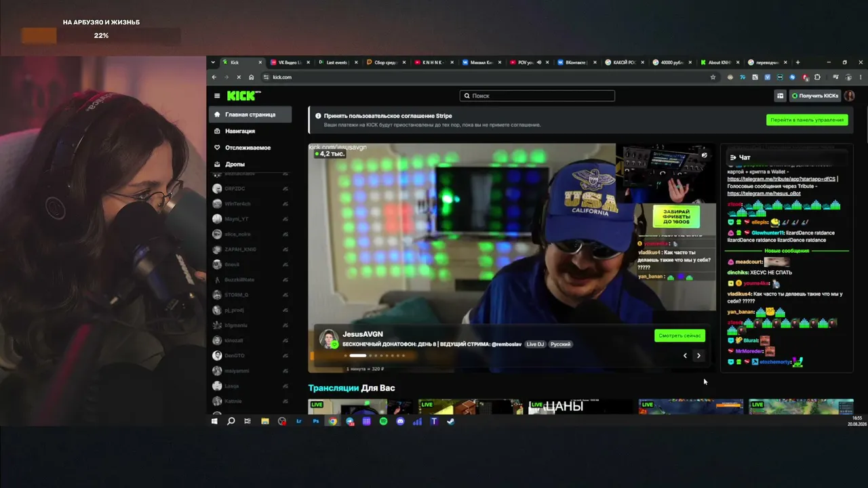
Task: Open the Chrome three-dot menu
Action: point(861,77)
